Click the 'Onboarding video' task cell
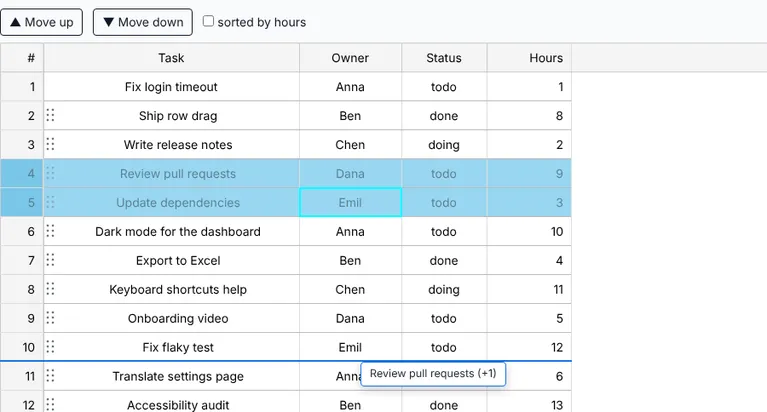This screenshot has height=412, width=767. click(x=172, y=318)
